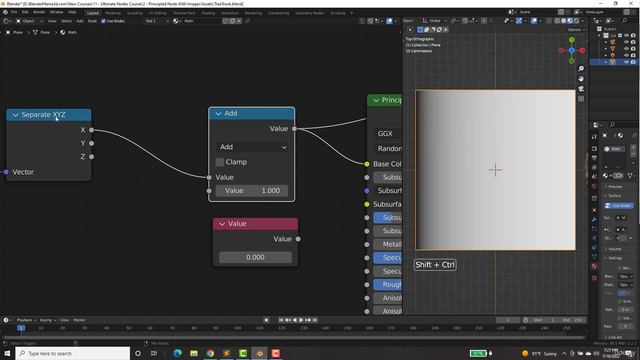Select material preview viewport shading
The image size is (640, 360).
tap(570, 21)
